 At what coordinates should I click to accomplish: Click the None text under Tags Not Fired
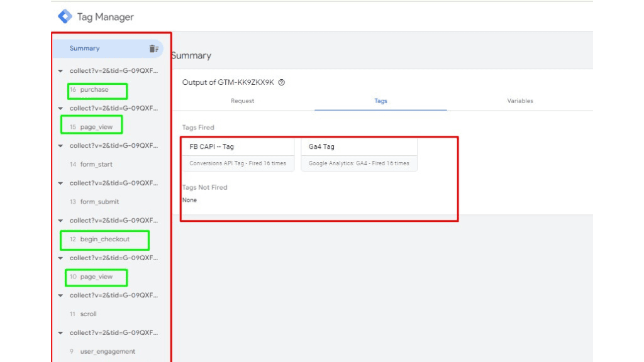(189, 200)
